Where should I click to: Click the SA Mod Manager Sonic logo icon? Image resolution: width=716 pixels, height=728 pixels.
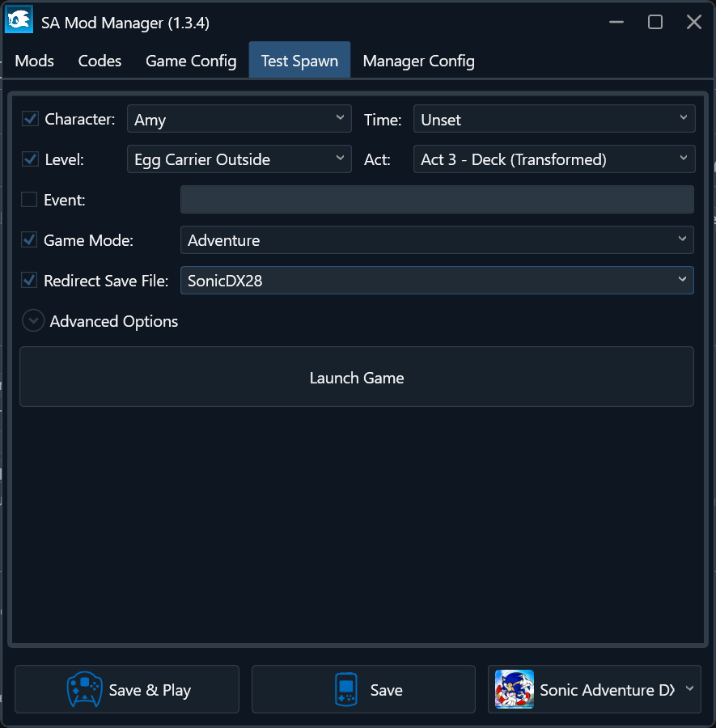coord(19,21)
